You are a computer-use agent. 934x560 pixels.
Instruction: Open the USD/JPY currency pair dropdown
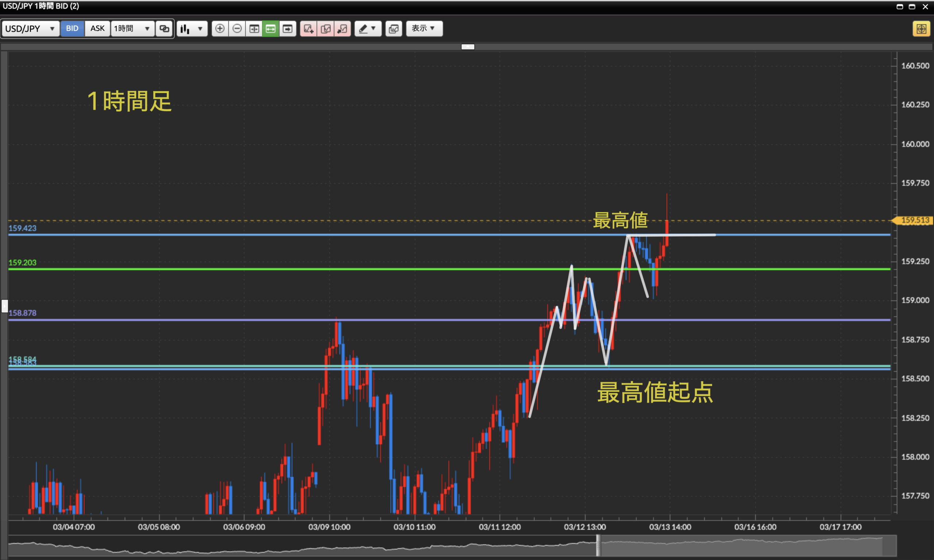[x=30, y=29]
